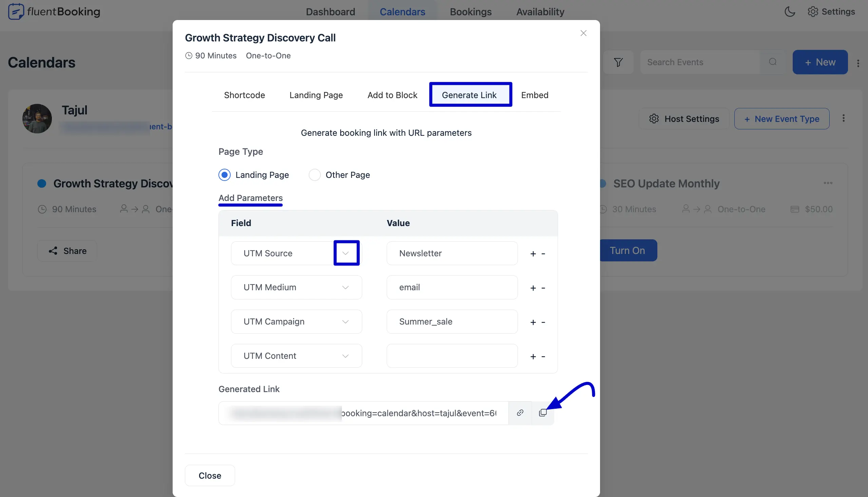
Task: Close the dialog with the X icon
Action: click(583, 33)
